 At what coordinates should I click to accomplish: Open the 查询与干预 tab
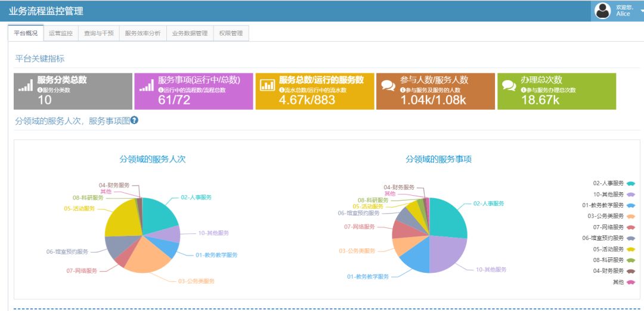coord(99,33)
